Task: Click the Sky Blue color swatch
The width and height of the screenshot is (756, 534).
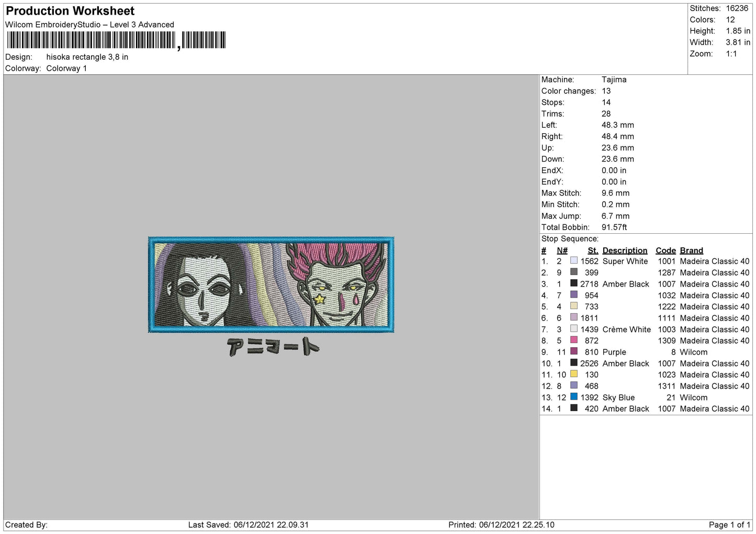Action: (574, 397)
